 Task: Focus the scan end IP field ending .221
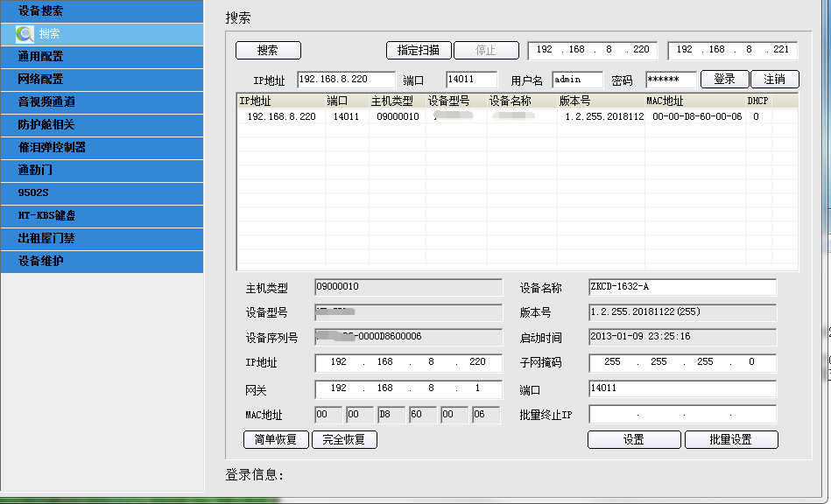point(732,50)
